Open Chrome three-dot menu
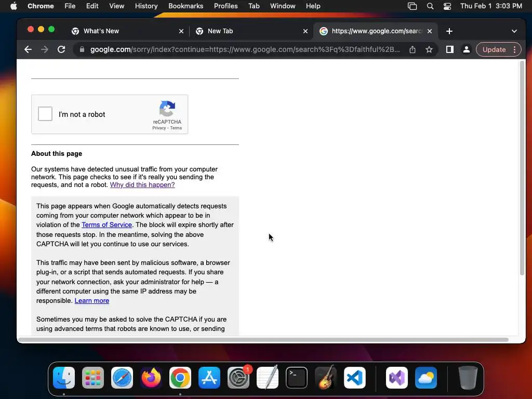The width and height of the screenshot is (532, 399). pyautogui.click(x=514, y=49)
